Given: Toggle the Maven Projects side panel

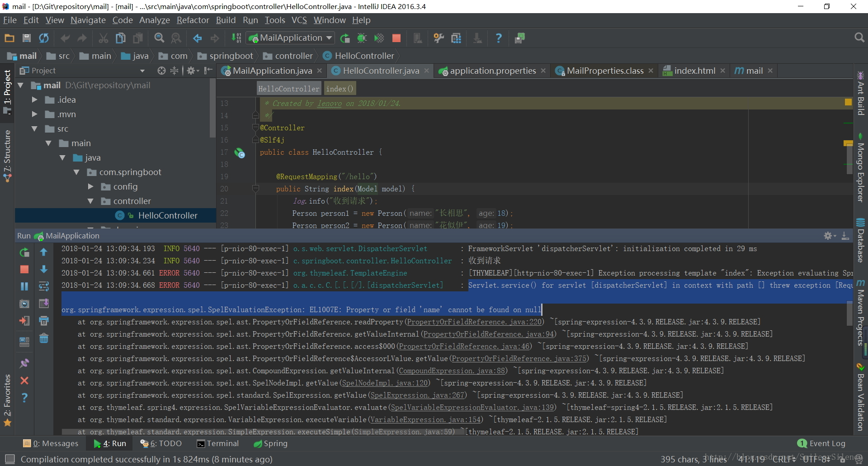Looking at the screenshot, I should click(x=861, y=313).
